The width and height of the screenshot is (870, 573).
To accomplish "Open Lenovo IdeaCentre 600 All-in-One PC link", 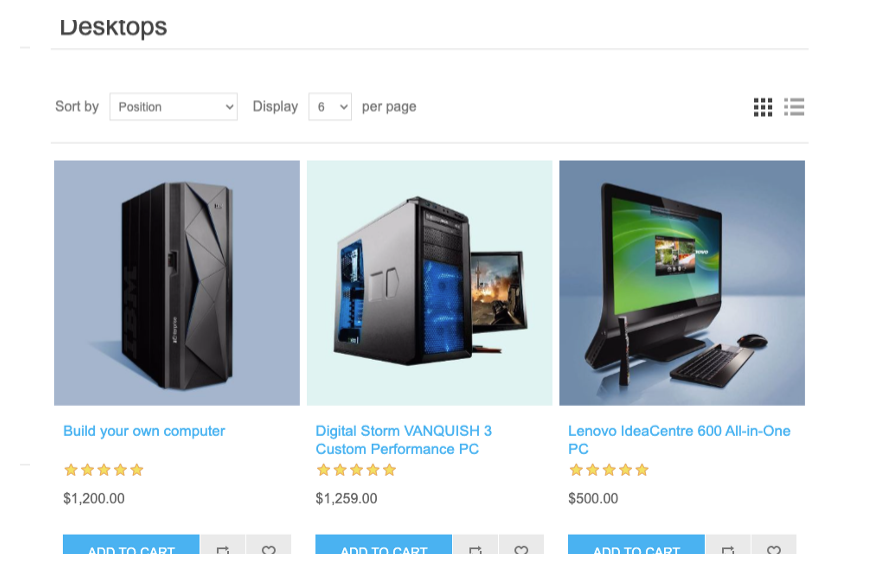I will [679, 440].
